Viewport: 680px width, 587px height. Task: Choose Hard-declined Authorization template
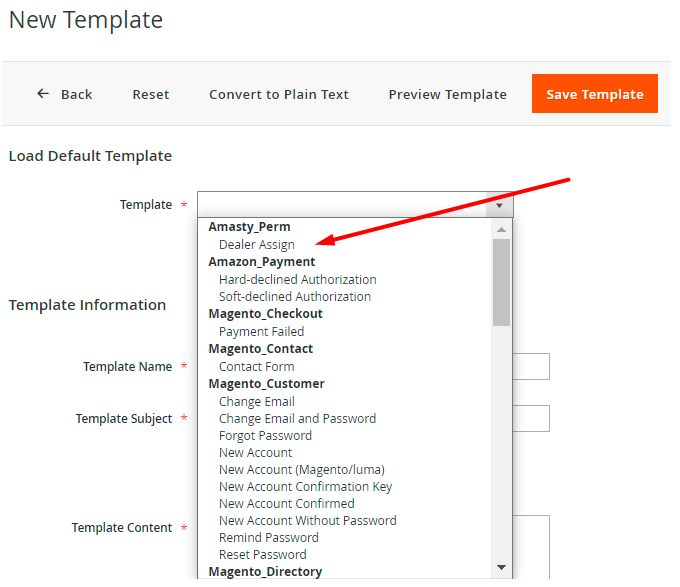[298, 280]
